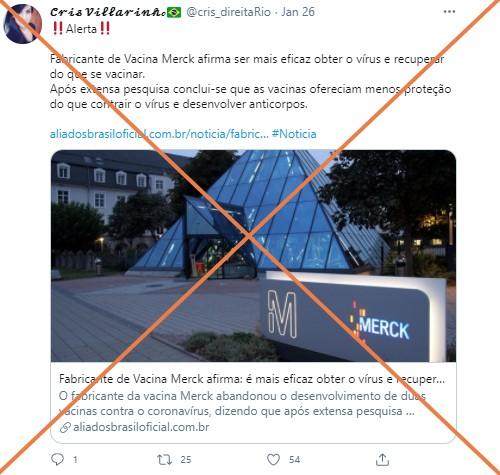Open the Merck building preview image
Screen dimensions: 500x475
253,256
